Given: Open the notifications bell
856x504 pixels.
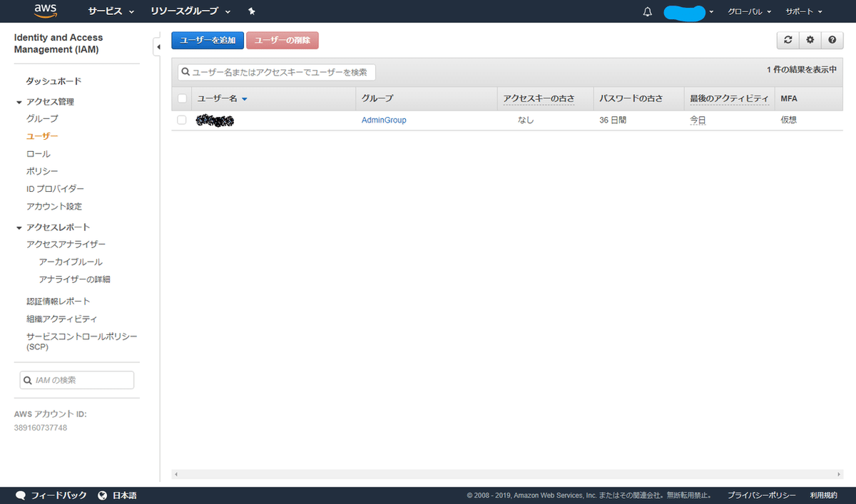Looking at the screenshot, I should point(648,11).
